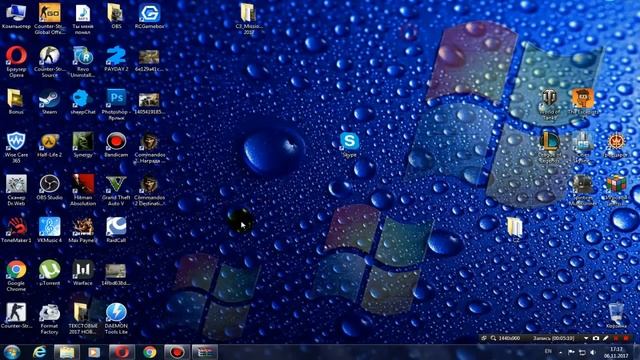Launch OBS Studio shortcut

[49, 187]
